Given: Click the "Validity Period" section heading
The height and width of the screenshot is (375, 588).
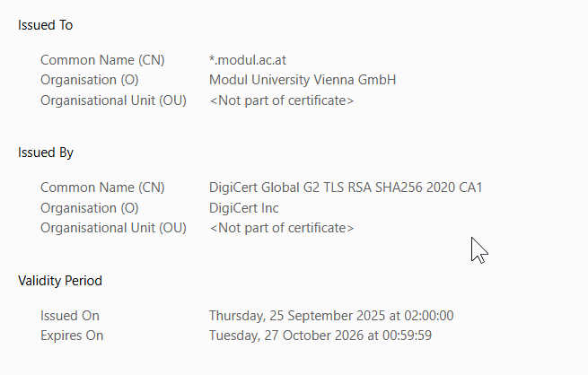Looking at the screenshot, I should click(x=60, y=281).
